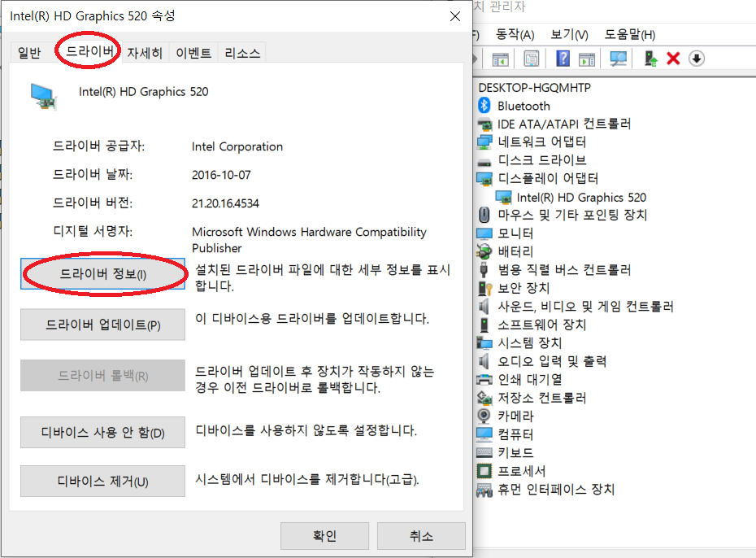The image size is (756, 558).
Task: Select IDE ATA/ATAPI 컨트롤러 in the tree
Action: pyautogui.click(x=564, y=124)
